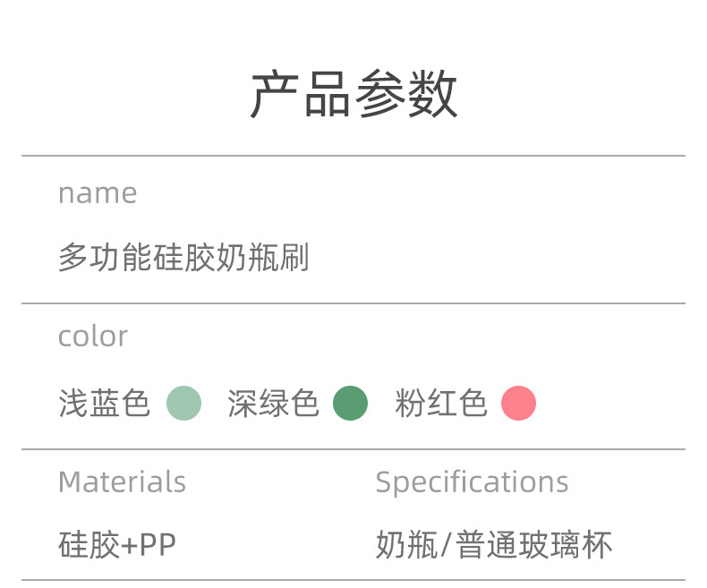Click the "name" field label
Viewport: 707px width, 588px height.
tap(98, 193)
